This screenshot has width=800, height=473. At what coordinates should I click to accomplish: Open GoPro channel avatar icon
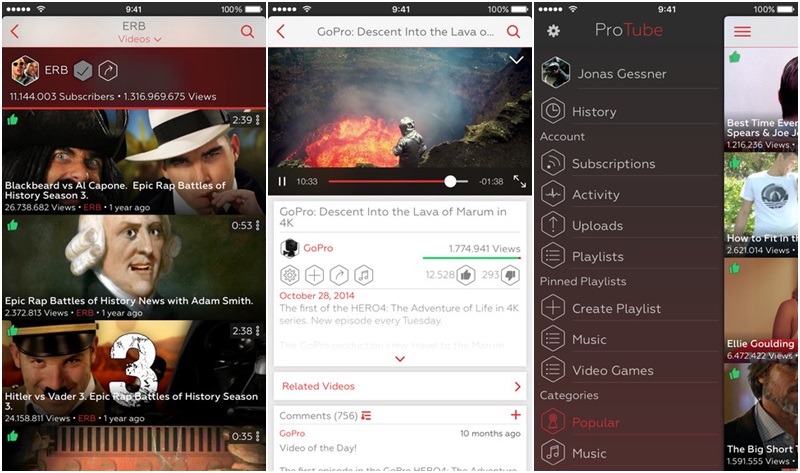point(289,248)
